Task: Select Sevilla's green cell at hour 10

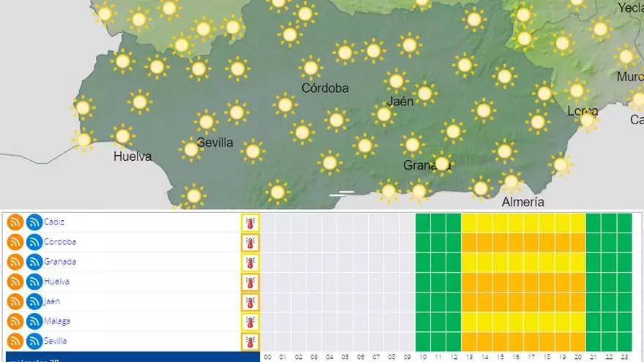Action: click(422, 341)
